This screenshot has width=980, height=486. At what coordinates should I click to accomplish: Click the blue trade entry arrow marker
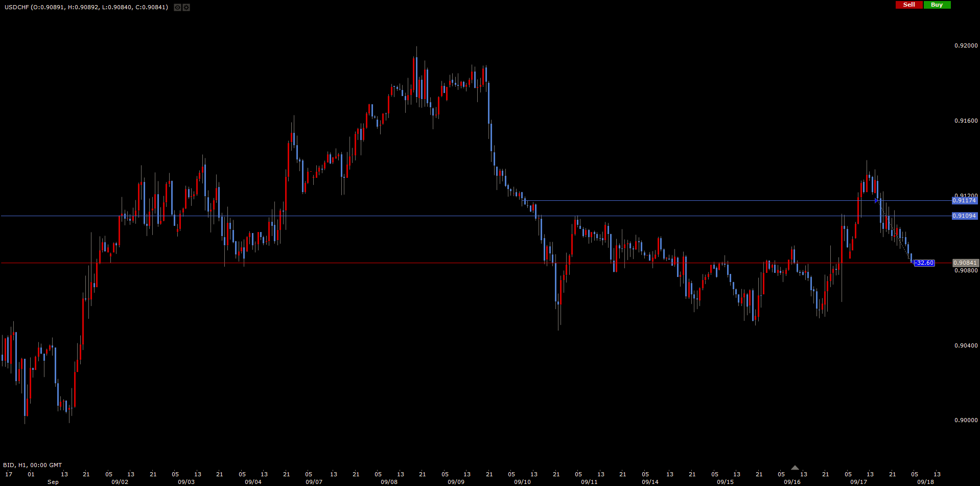[x=876, y=201]
